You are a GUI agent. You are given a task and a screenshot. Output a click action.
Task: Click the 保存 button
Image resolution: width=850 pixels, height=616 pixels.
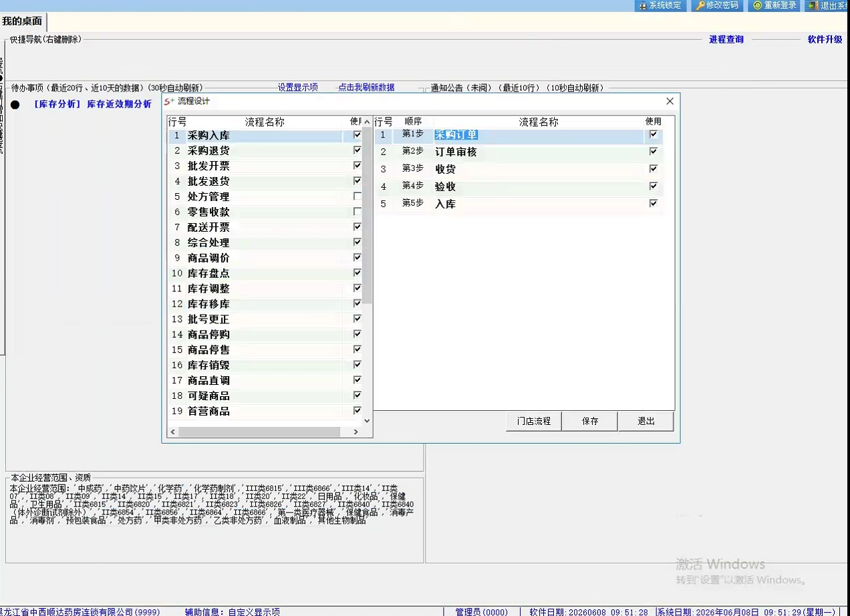coord(590,421)
